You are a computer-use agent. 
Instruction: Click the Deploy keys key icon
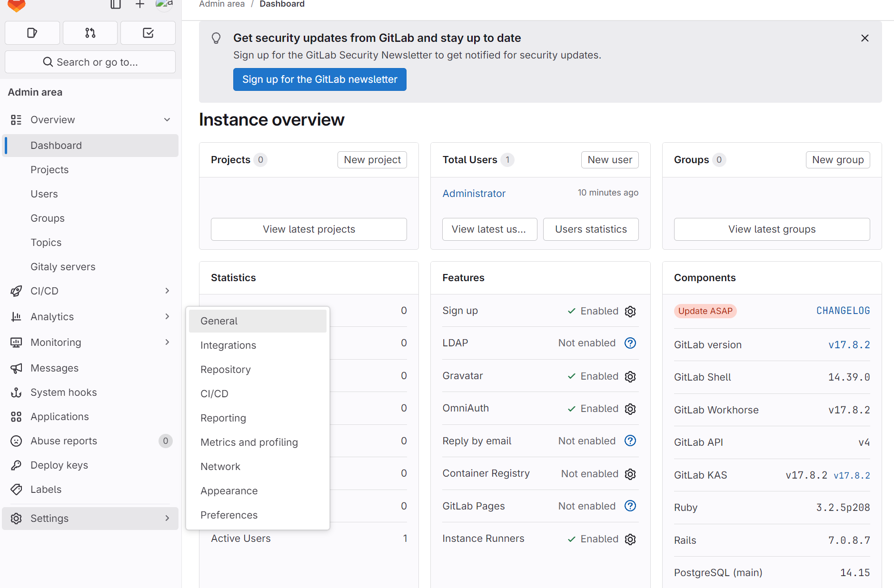[16, 465]
